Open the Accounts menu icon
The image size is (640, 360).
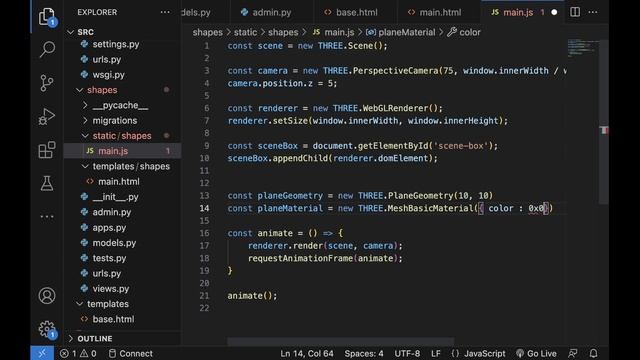47,296
